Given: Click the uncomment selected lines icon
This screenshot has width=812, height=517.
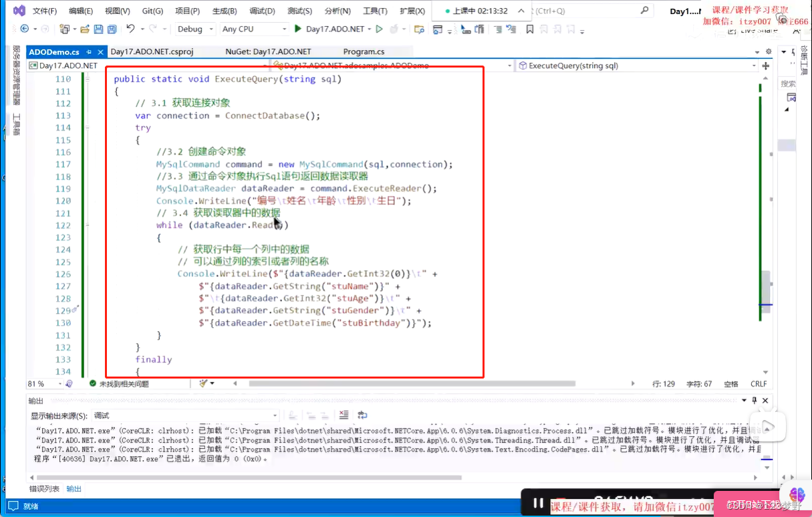Looking at the screenshot, I should click(x=513, y=29).
